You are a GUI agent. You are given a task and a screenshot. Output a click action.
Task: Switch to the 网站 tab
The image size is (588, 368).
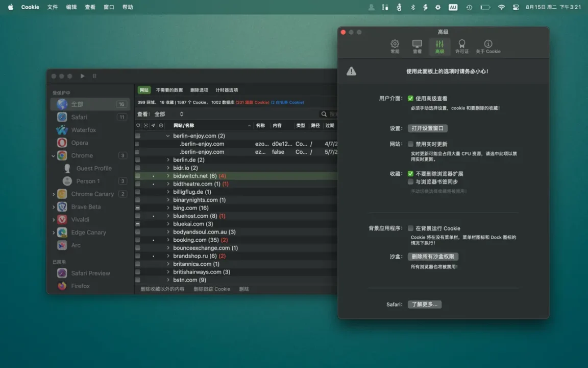[144, 90]
